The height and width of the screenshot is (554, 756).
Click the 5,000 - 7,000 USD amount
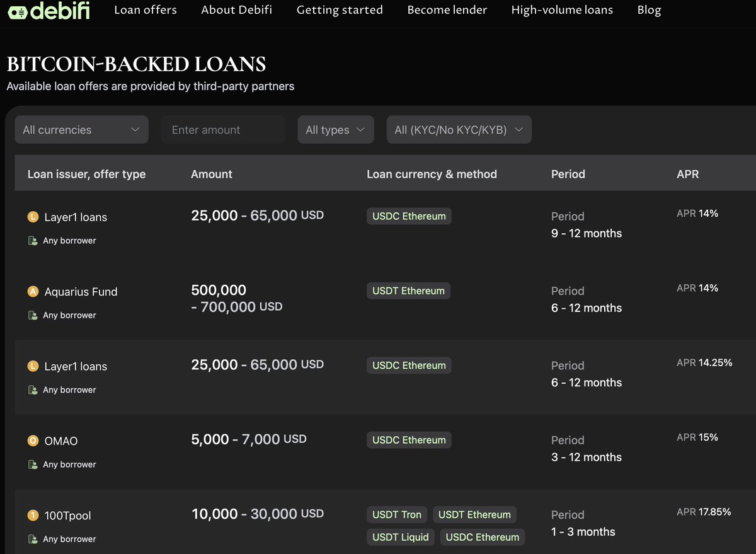(249, 439)
